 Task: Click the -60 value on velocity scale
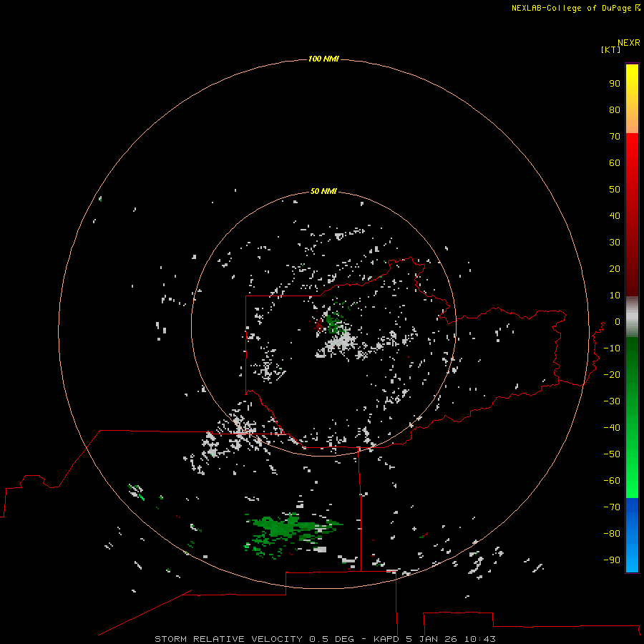pos(612,481)
